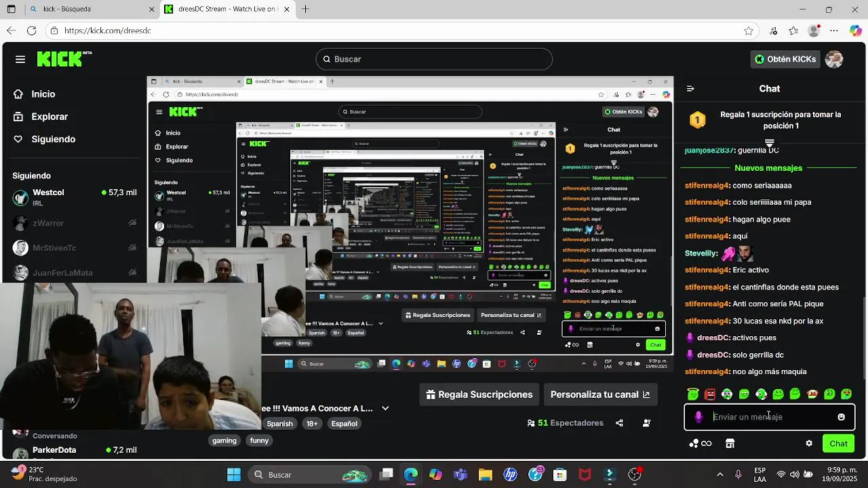Viewport: 868px width, 488px height.
Task: Open the channel points infinity icon
Action: pyautogui.click(x=701, y=443)
